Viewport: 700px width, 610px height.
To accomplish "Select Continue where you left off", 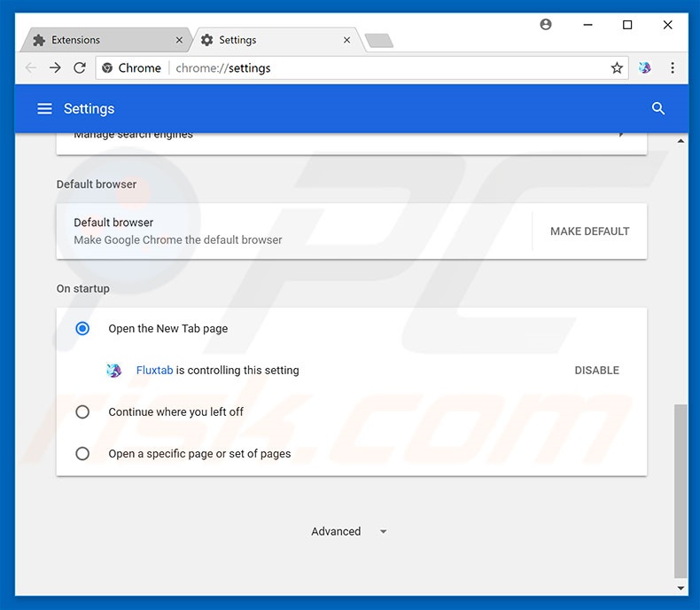I will (82, 411).
